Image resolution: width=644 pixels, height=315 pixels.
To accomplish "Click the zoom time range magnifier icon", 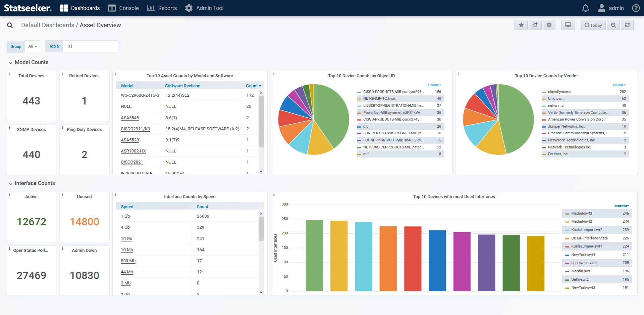I will coord(613,25).
